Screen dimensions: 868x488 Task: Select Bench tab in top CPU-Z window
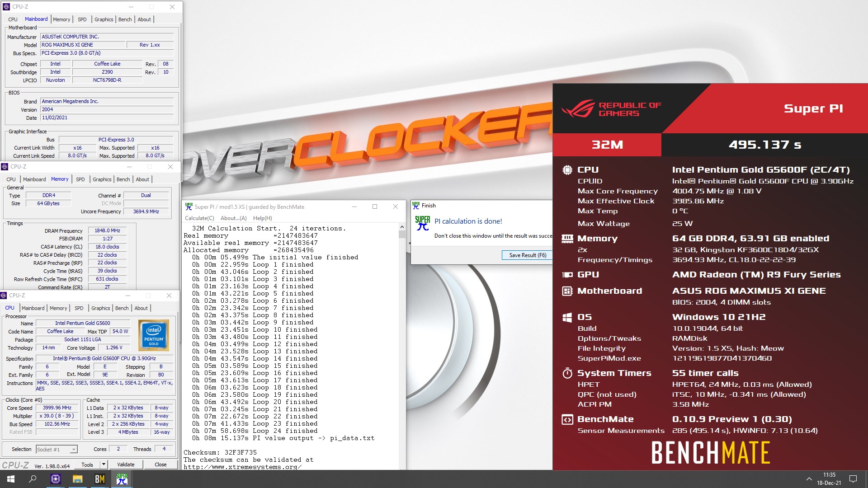click(x=125, y=19)
